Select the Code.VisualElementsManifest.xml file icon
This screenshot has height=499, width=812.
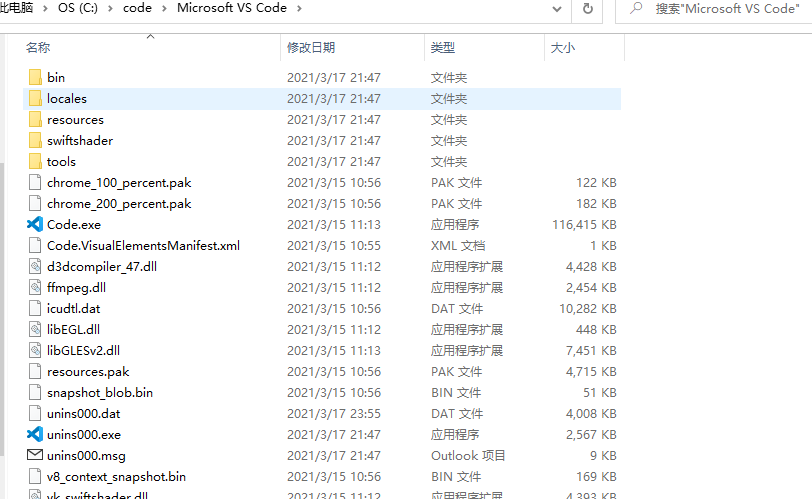pyautogui.click(x=35, y=245)
